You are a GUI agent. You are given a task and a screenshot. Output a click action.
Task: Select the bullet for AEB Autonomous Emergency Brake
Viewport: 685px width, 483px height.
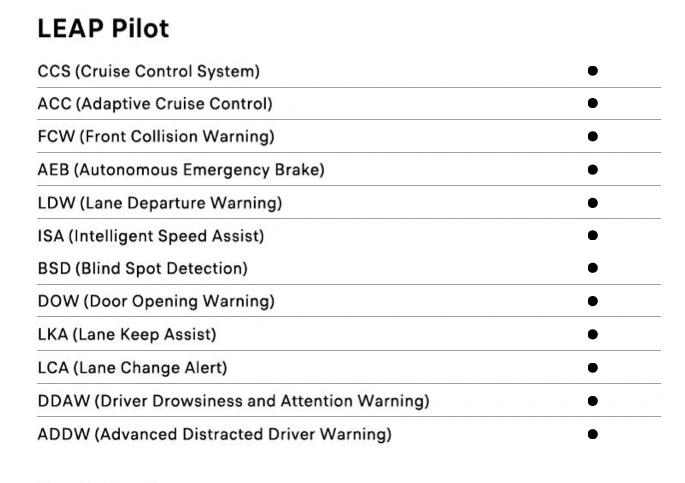592,169
